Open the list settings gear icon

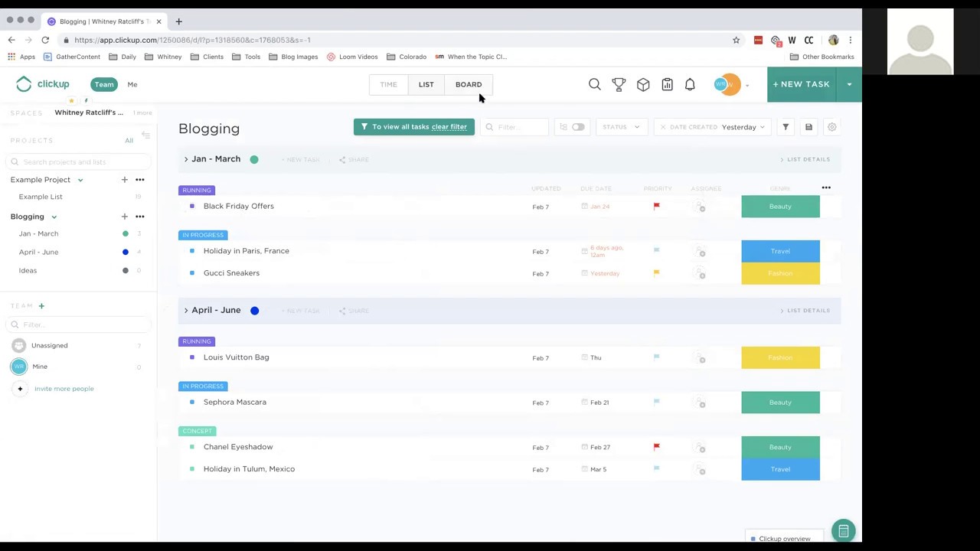831,127
